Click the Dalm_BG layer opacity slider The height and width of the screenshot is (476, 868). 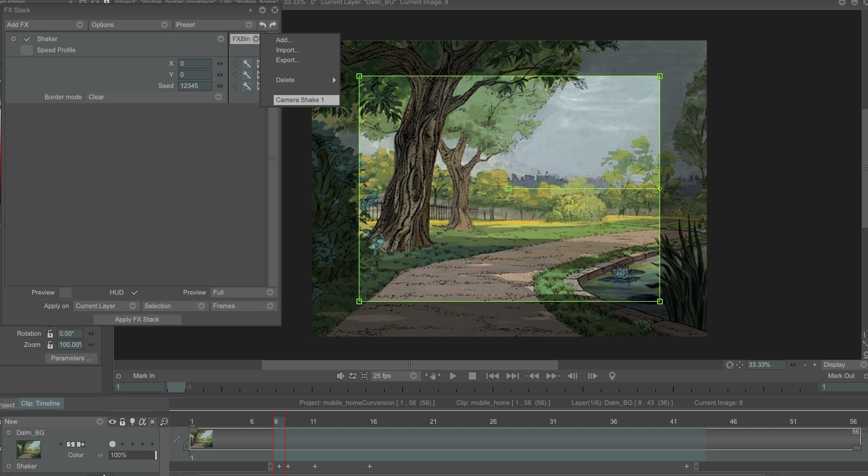133,455
